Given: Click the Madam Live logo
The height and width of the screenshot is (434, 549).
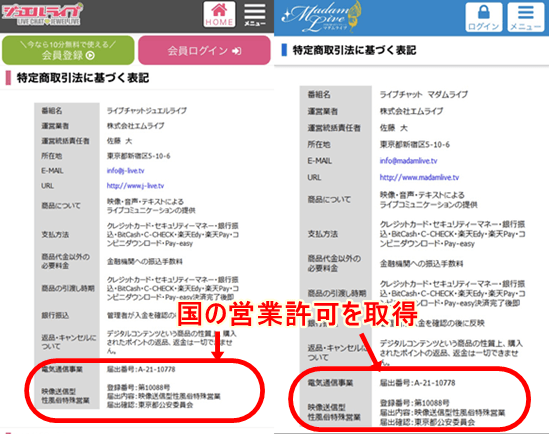Looking at the screenshot, I should point(322,17).
